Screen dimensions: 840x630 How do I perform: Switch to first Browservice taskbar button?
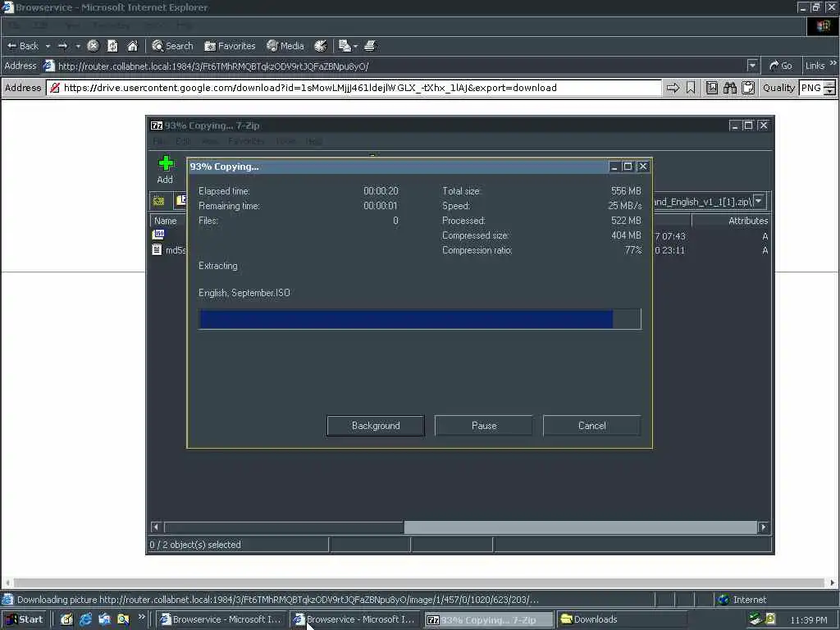(220, 620)
